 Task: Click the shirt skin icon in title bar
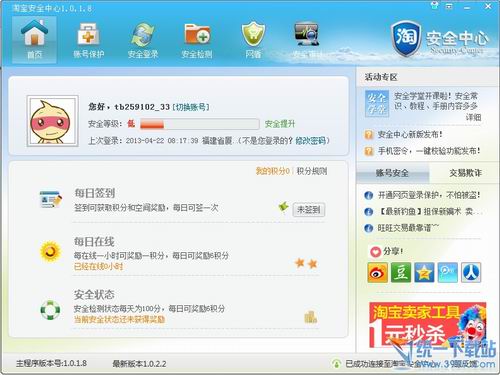point(434,6)
